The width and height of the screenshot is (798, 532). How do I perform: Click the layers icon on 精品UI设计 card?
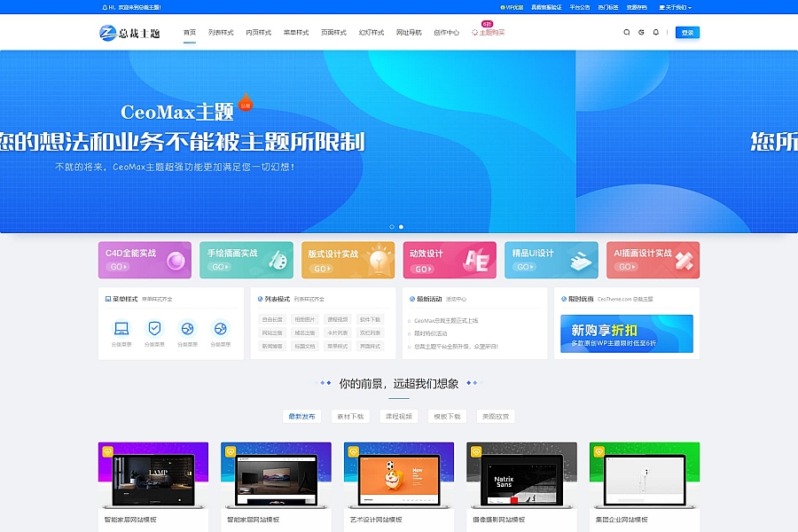[581, 262]
